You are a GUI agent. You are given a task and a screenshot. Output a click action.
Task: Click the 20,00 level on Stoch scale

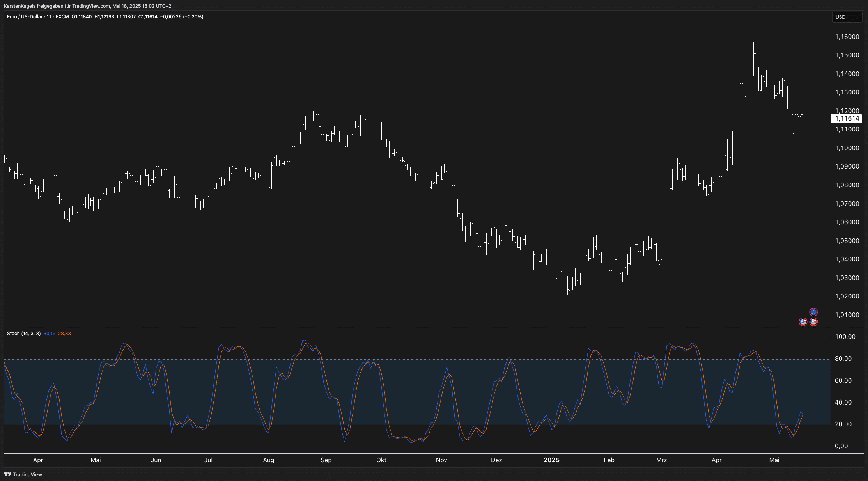843,424
